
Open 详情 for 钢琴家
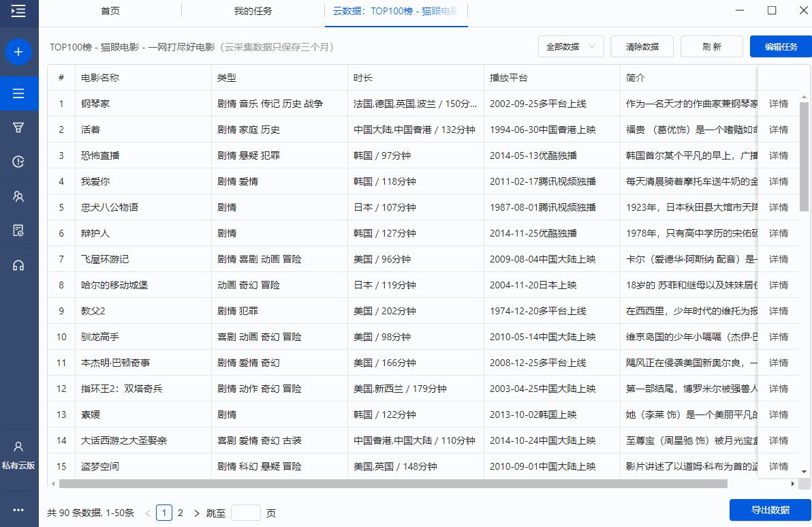point(779,104)
